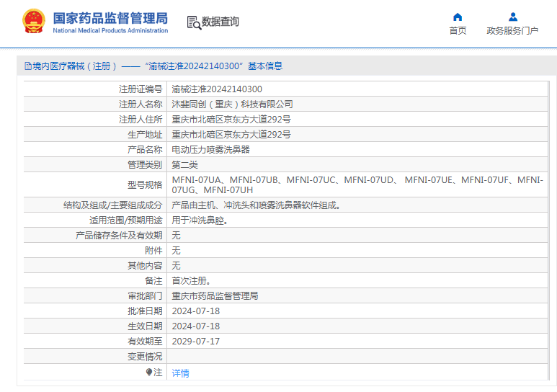Click the bulb icon beside 注

tap(149, 372)
